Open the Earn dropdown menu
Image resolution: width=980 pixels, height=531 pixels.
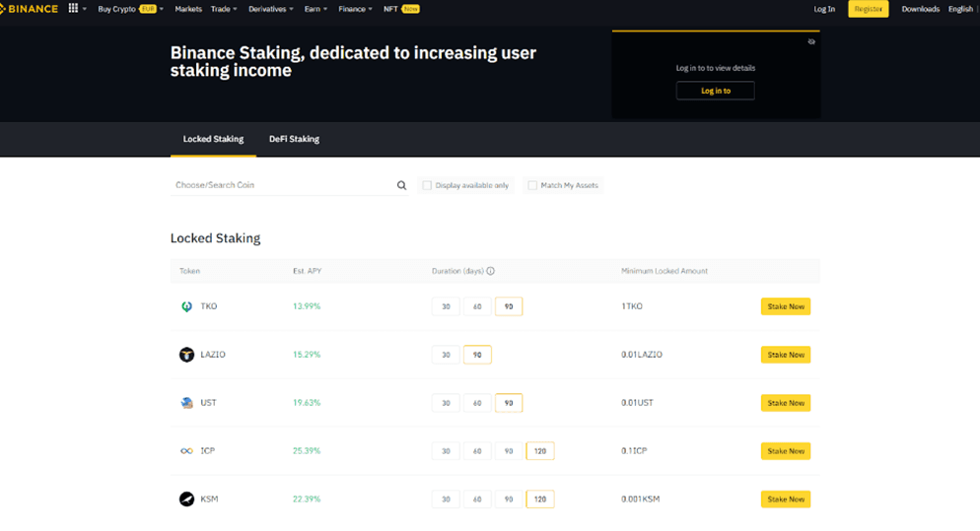click(x=315, y=9)
